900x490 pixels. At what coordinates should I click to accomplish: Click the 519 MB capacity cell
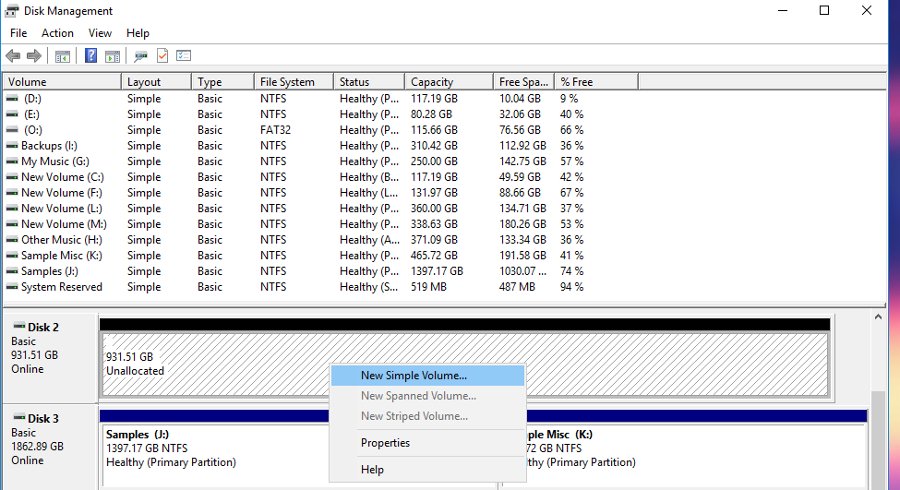click(428, 287)
